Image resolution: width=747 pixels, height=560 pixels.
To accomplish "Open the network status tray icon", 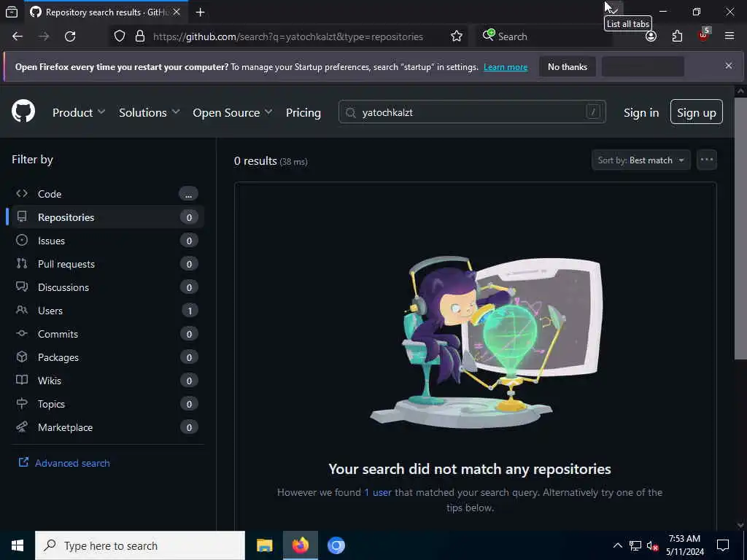I will pyautogui.click(x=635, y=545).
